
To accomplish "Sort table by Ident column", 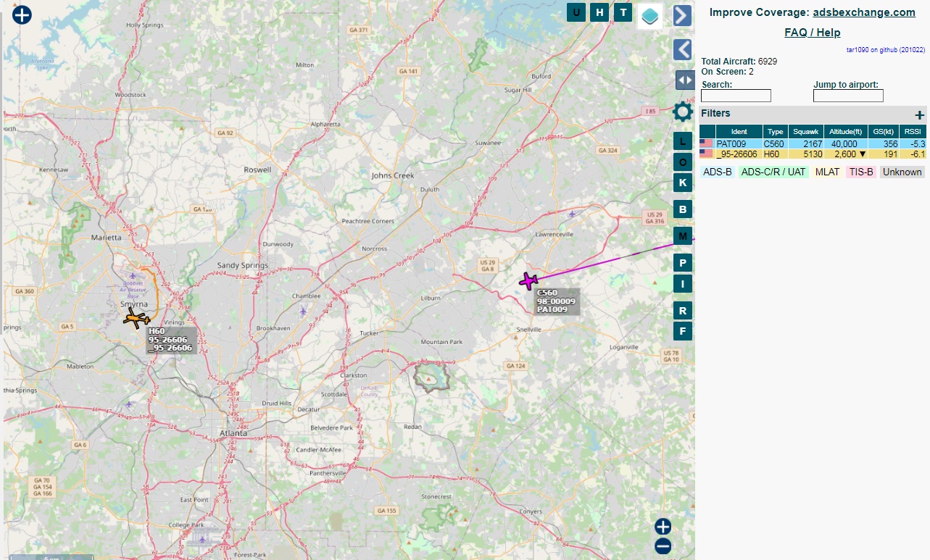I will click(739, 132).
